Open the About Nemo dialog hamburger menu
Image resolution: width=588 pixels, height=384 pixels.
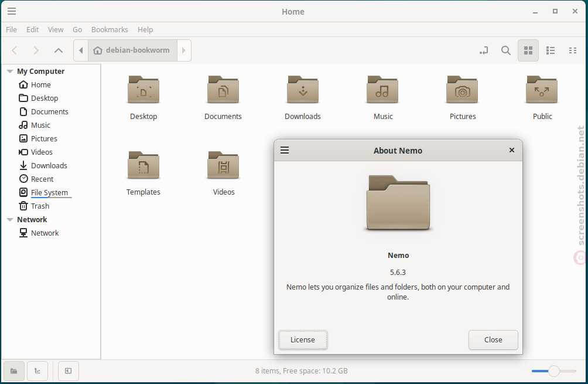(x=285, y=151)
